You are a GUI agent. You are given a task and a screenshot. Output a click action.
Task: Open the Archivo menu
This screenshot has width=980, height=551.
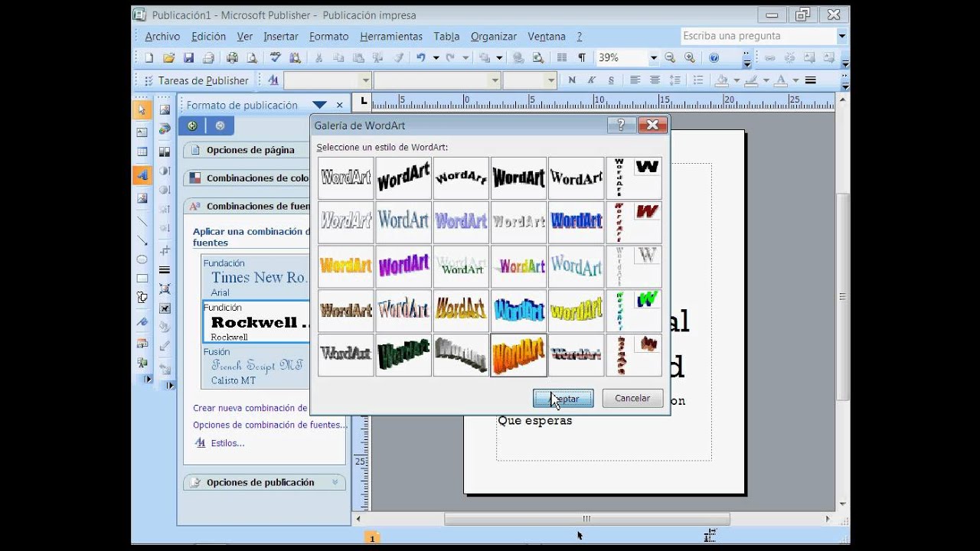click(x=162, y=36)
